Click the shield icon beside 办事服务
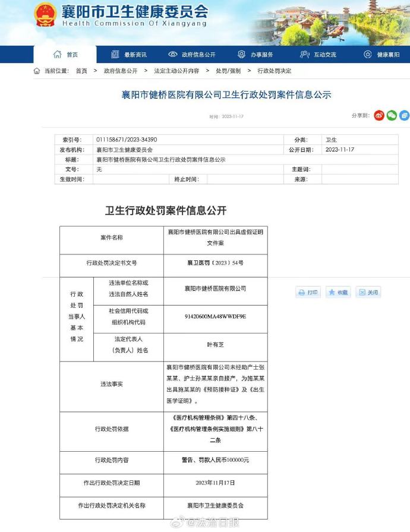Screen dimensions: 410x532 click(x=241, y=55)
